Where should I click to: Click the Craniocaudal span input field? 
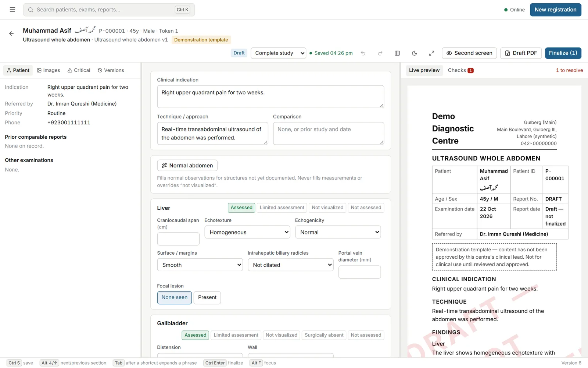click(x=178, y=239)
